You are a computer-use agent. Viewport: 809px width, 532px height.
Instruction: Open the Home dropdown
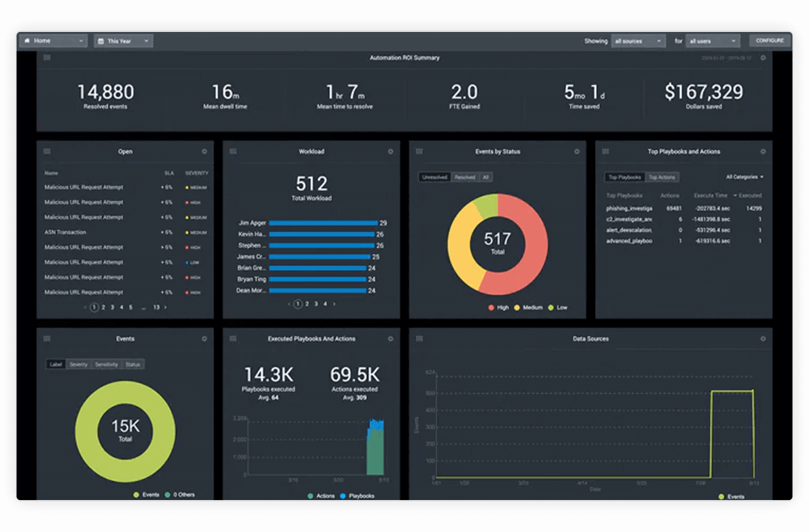click(x=53, y=40)
